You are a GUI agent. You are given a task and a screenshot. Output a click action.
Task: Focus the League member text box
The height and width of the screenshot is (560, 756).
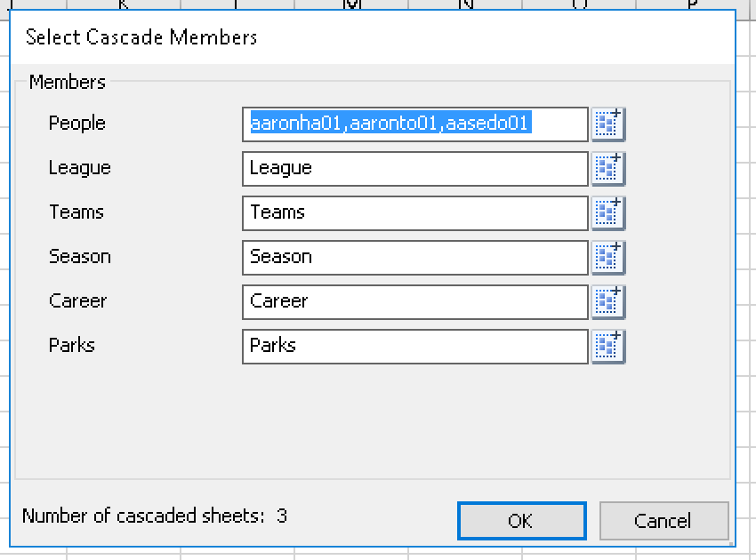click(414, 168)
